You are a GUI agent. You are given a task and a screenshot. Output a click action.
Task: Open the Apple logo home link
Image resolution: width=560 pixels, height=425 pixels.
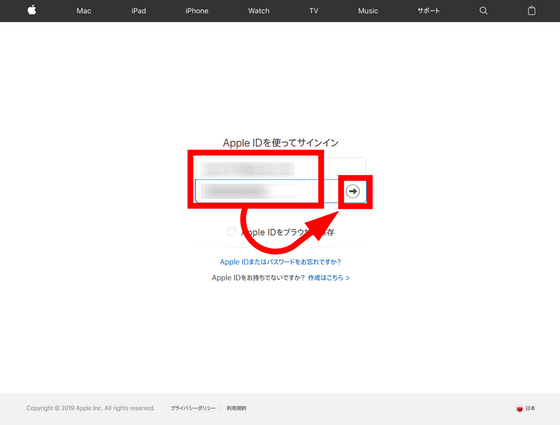click(x=32, y=10)
